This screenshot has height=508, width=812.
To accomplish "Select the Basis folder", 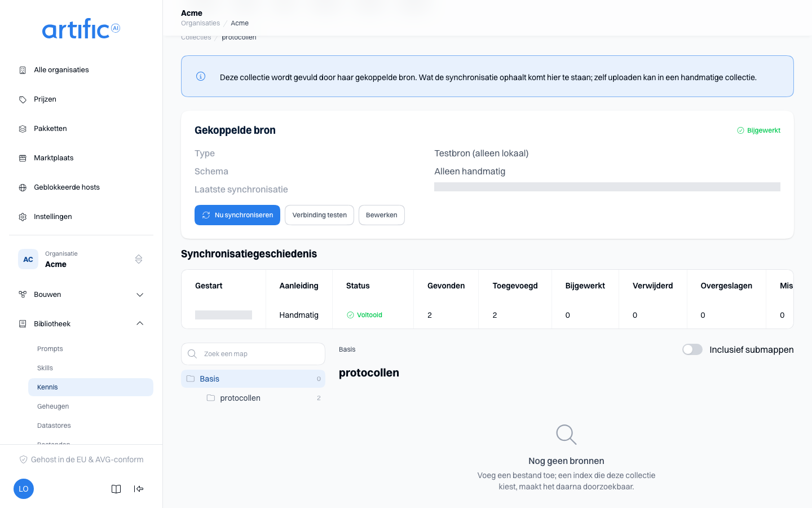I will point(253,379).
